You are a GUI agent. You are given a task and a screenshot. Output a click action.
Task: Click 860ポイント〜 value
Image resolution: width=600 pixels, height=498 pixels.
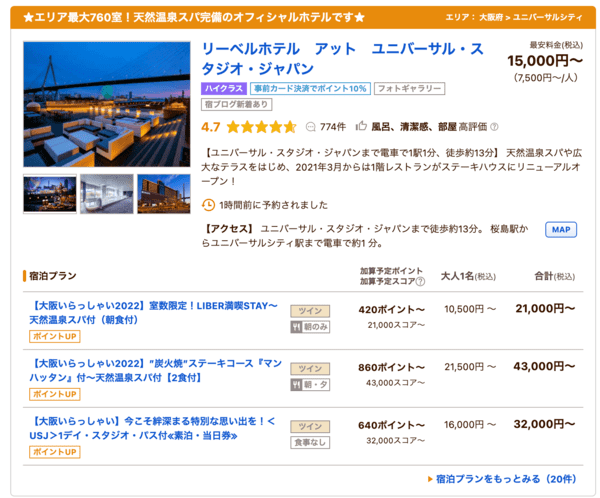[391, 367]
